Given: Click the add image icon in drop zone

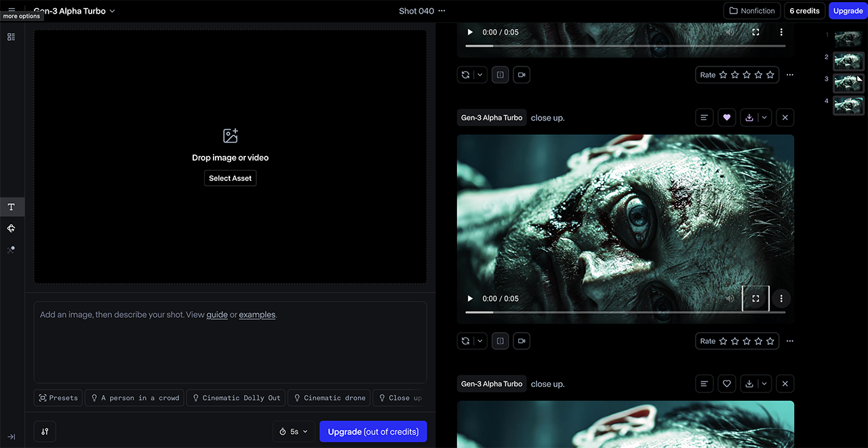Looking at the screenshot, I should 231,136.
